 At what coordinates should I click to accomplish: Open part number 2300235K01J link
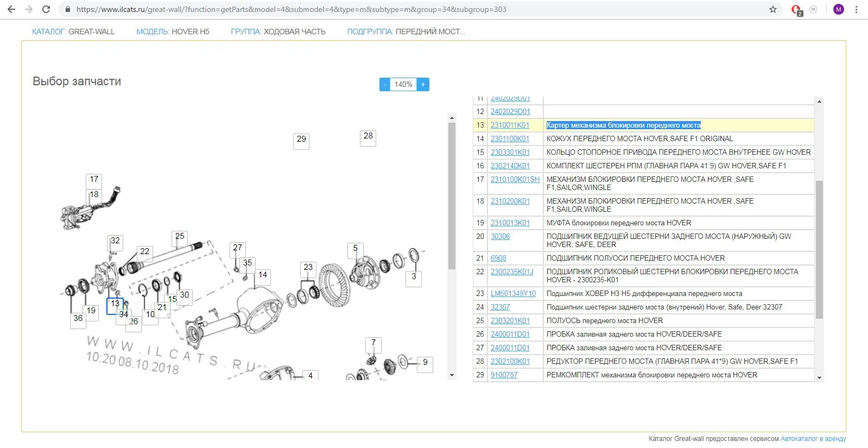512,272
